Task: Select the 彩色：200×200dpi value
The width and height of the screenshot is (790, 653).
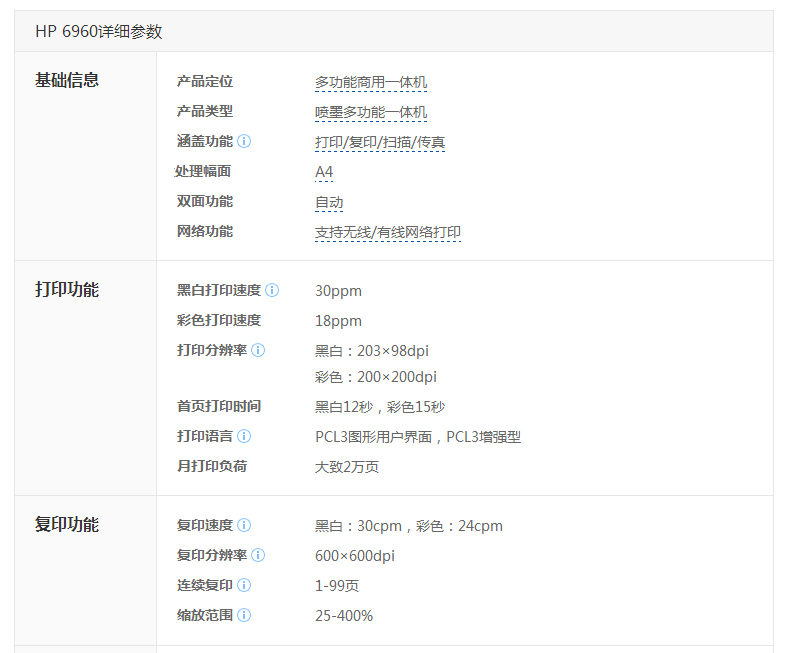Action: [x=376, y=377]
